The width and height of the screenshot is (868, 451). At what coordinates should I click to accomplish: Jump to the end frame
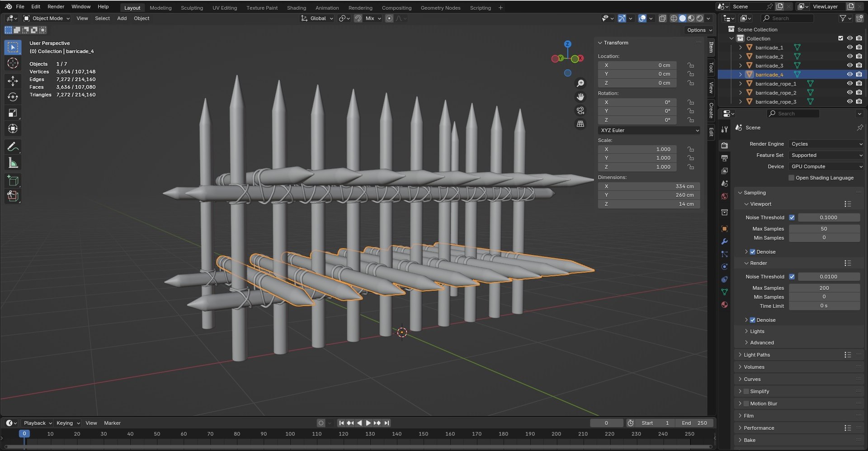click(x=387, y=423)
